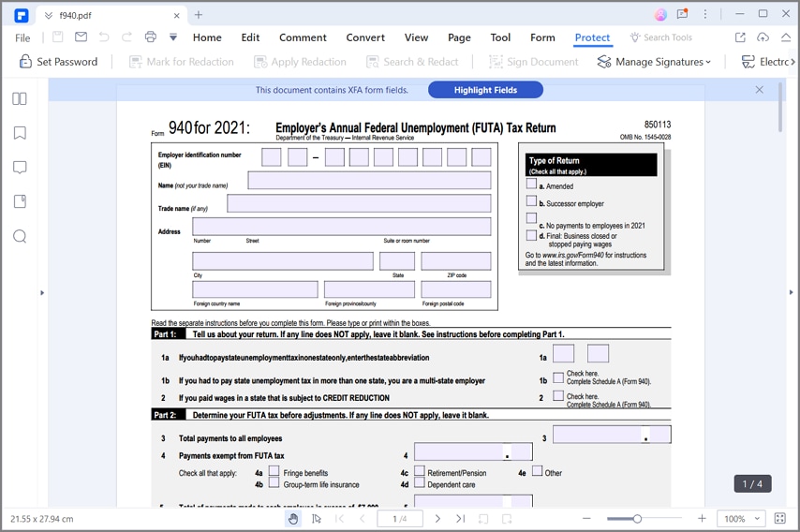Viewport: 800px width, 532px height.
Task: Open the bookmarks panel icon
Action: tap(20, 133)
